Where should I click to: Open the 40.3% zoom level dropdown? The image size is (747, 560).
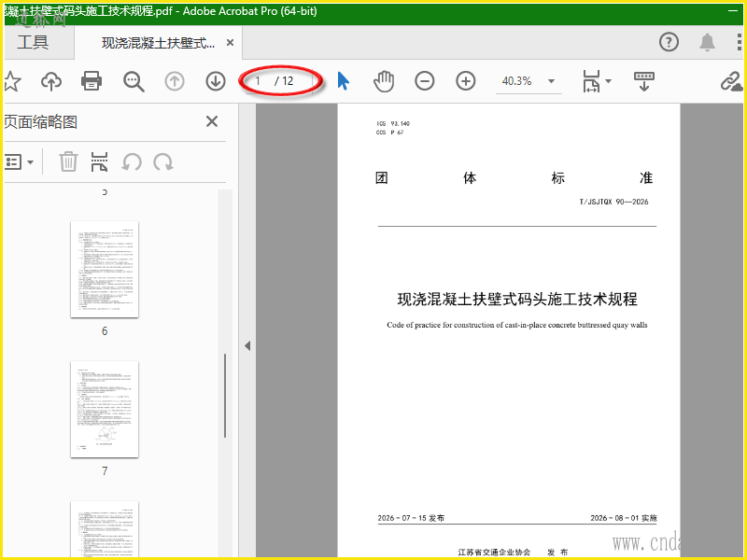551,81
